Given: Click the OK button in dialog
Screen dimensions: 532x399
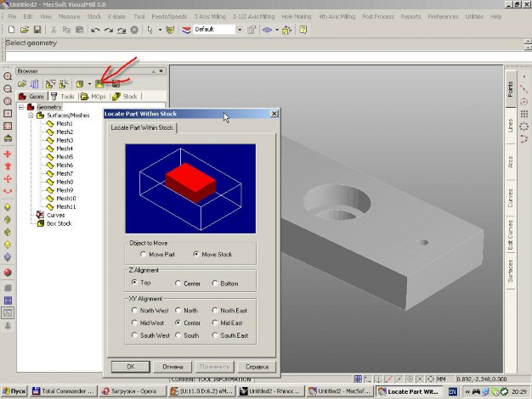Looking at the screenshot, I should point(131,367).
